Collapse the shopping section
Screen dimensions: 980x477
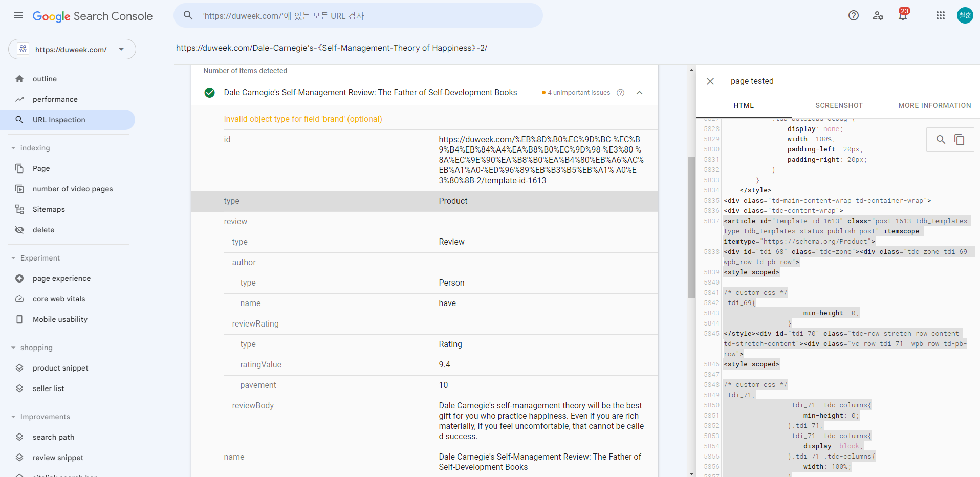tap(32, 348)
